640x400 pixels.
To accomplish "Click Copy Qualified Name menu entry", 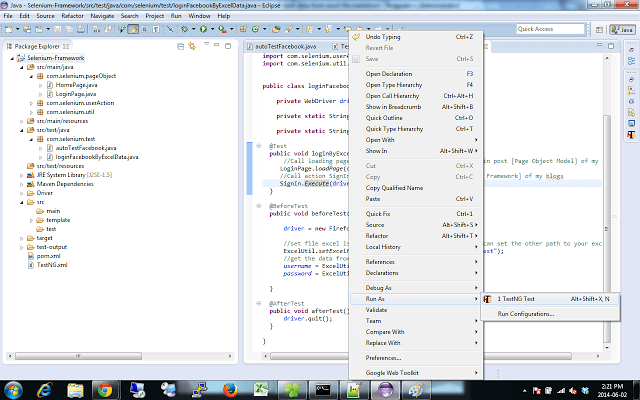I will [416, 188].
